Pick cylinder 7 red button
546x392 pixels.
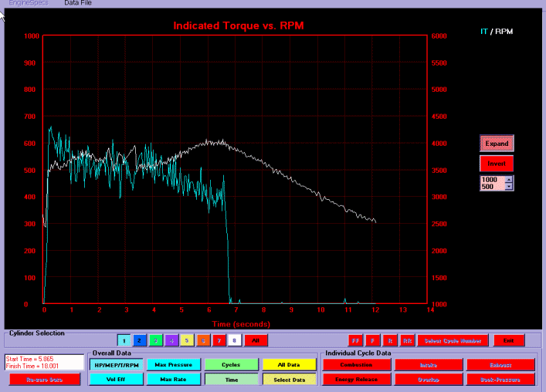(x=219, y=340)
